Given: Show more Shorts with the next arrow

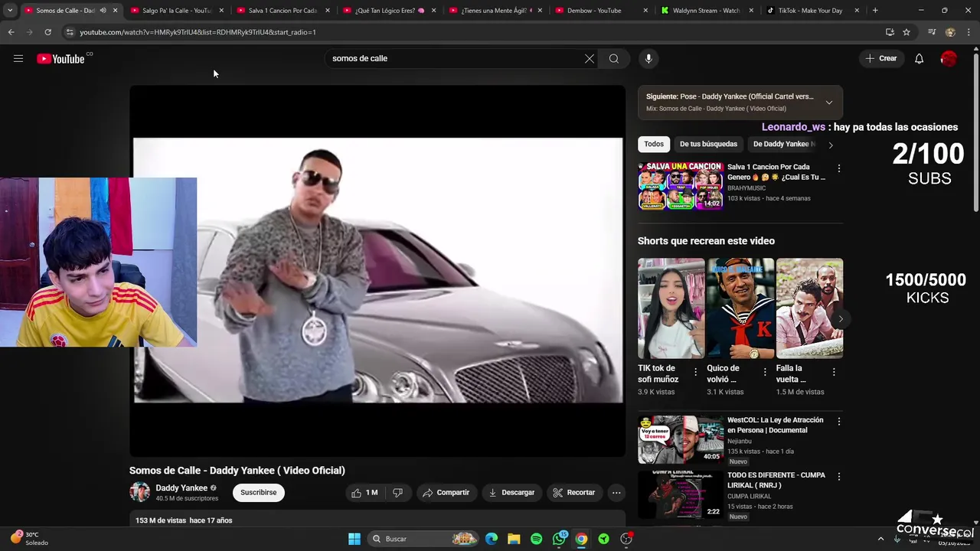Looking at the screenshot, I should 841,319.
